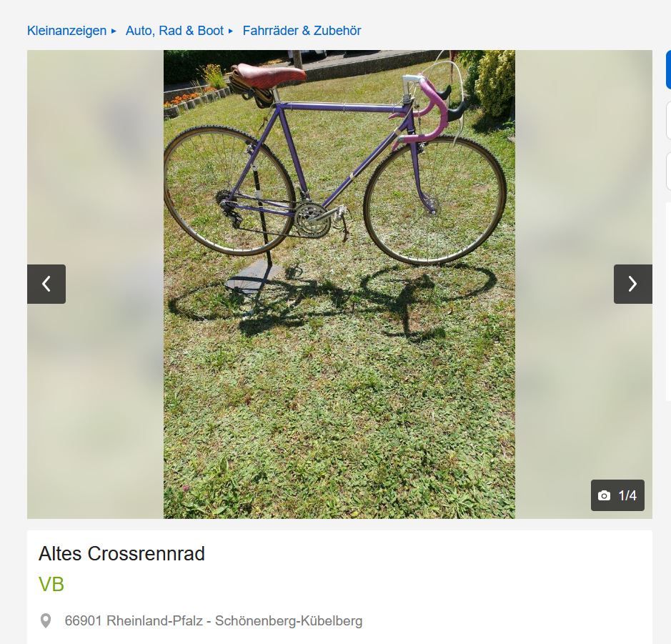The image size is (671, 644).
Task: Click the Schönenberg-Kübelberg location text
Action: click(x=289, y=621)
